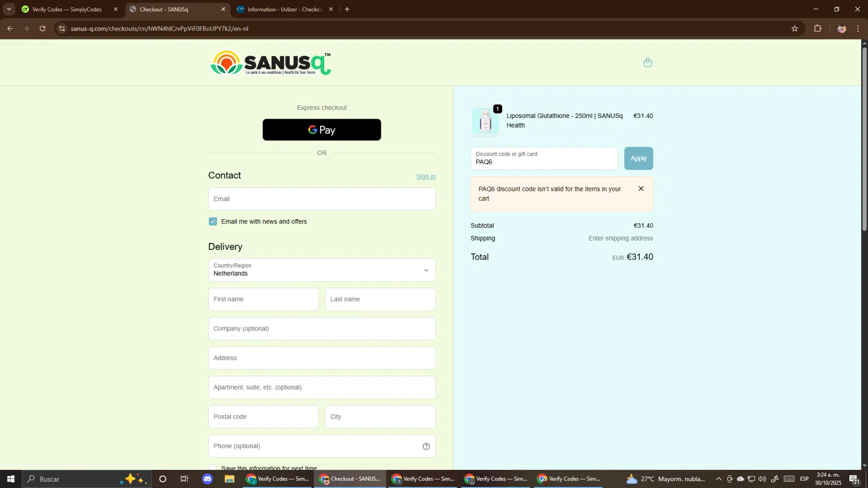Open the volume control in system tray
This screenshot has height=488, width=868.
[x=762, y=479]
